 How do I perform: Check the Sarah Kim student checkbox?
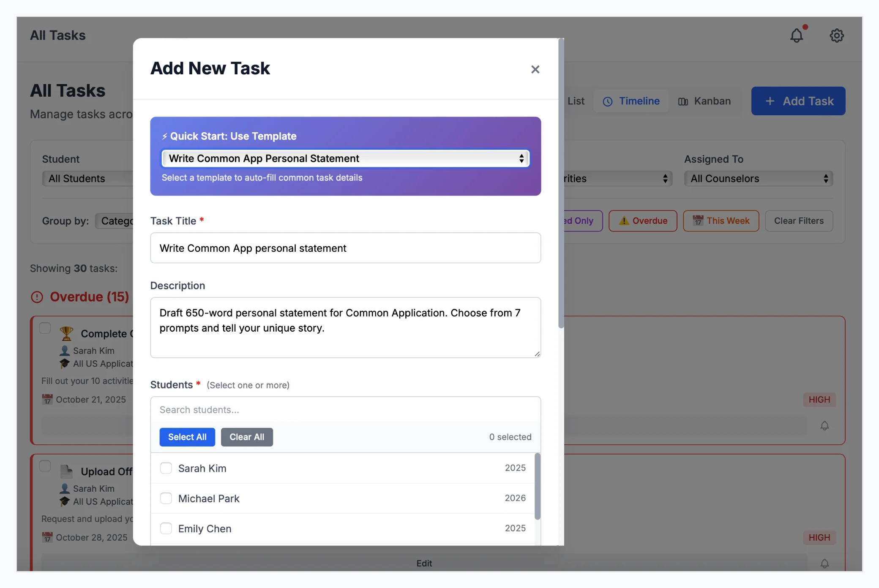click(166, 468)
